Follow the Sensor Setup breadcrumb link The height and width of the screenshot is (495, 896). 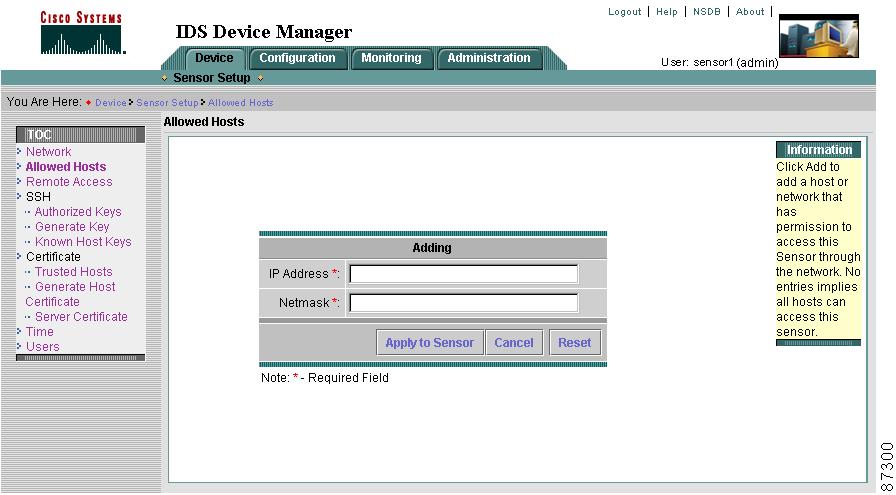click(x=167, y=103)
